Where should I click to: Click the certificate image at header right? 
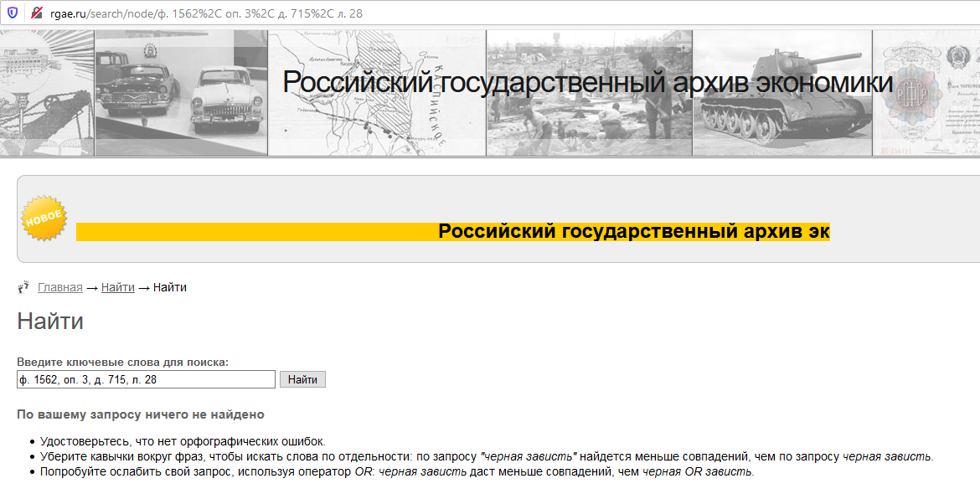926,93
